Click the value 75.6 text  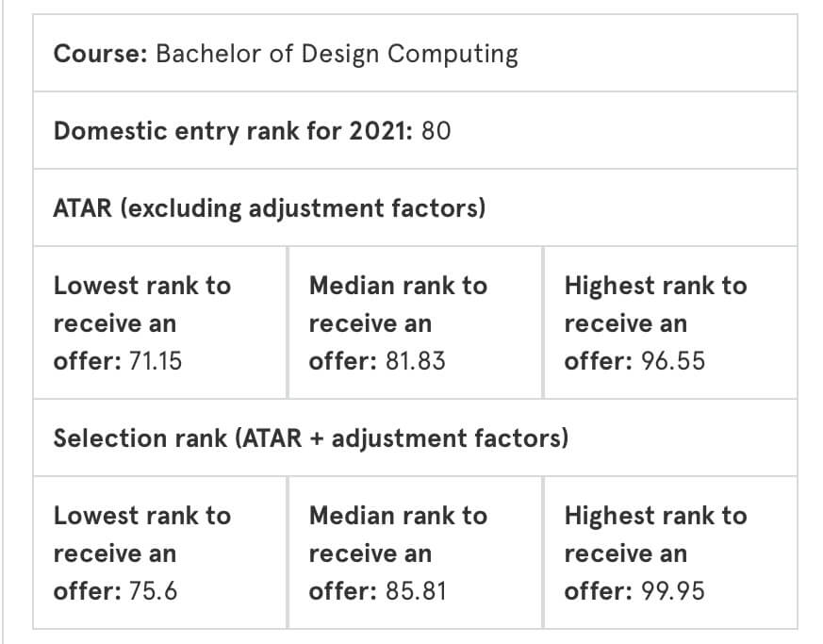[x=153, y=591]
